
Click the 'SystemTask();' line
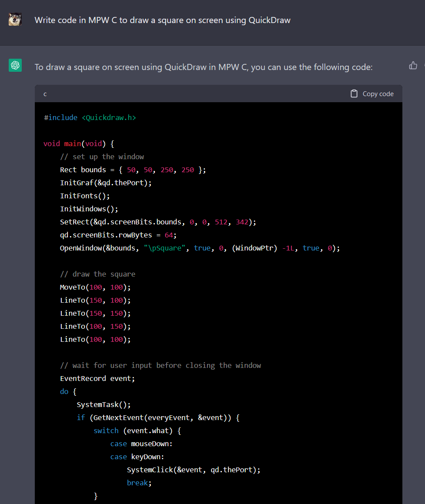point(104,405)
